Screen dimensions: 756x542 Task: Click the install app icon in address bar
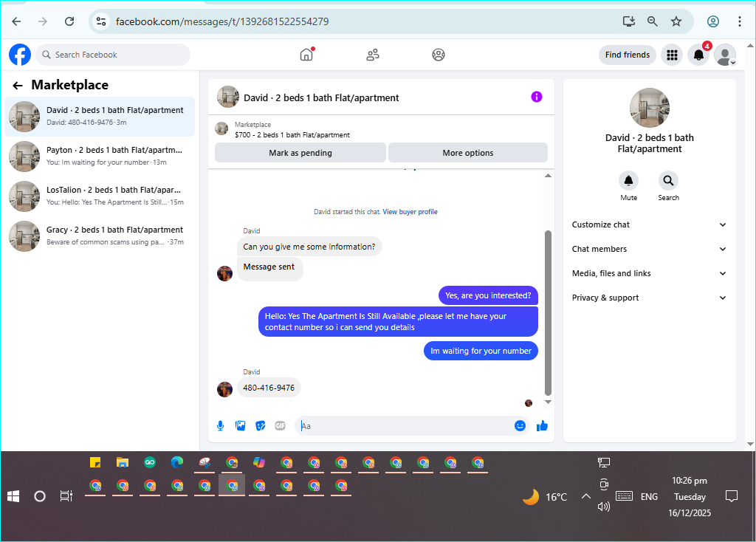pos(629,21)
